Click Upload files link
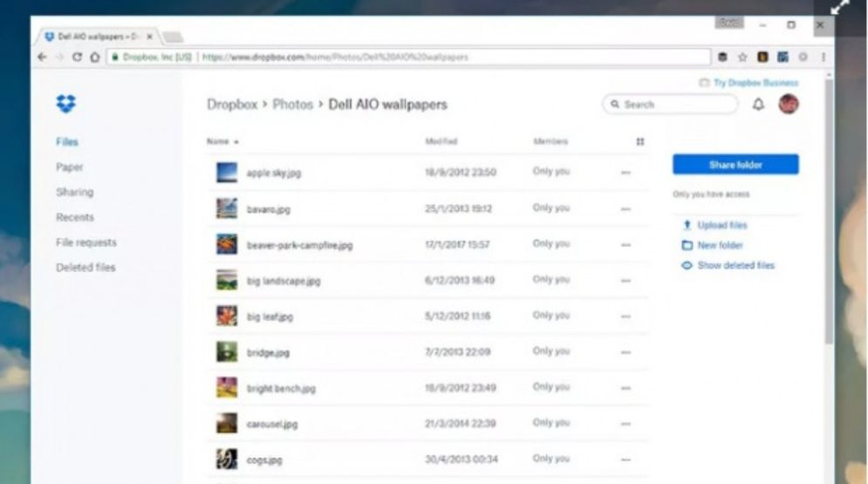 721,225
